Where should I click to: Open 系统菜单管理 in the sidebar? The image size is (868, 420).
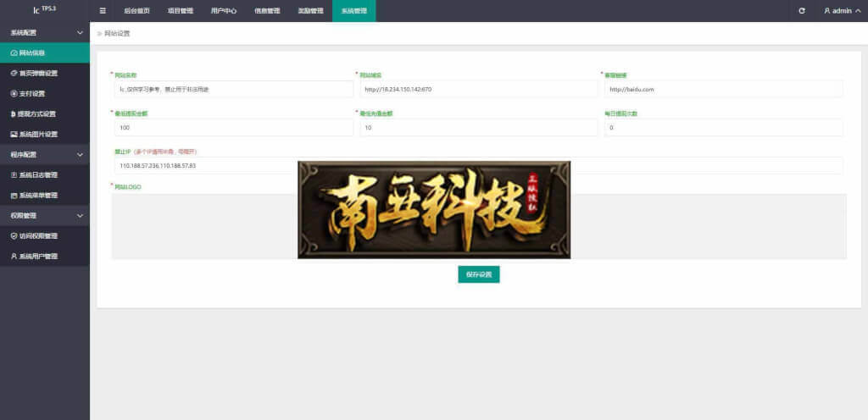[45, 195]
